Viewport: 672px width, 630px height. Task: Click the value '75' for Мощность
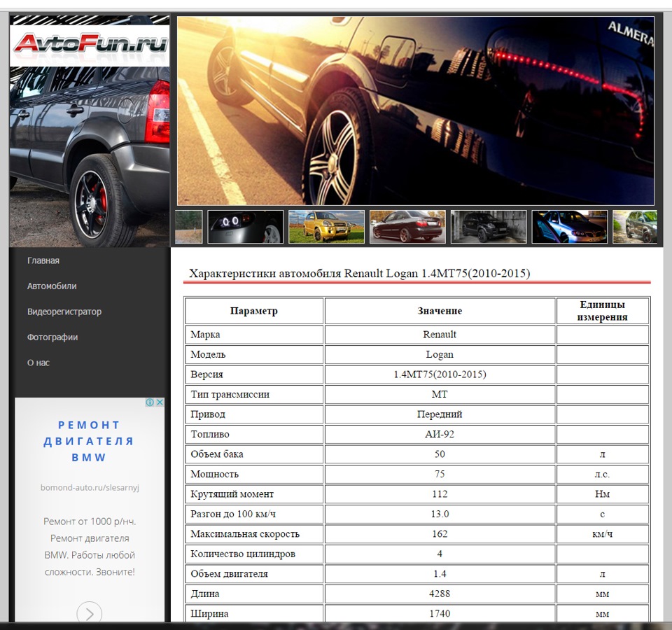[440, 475]
